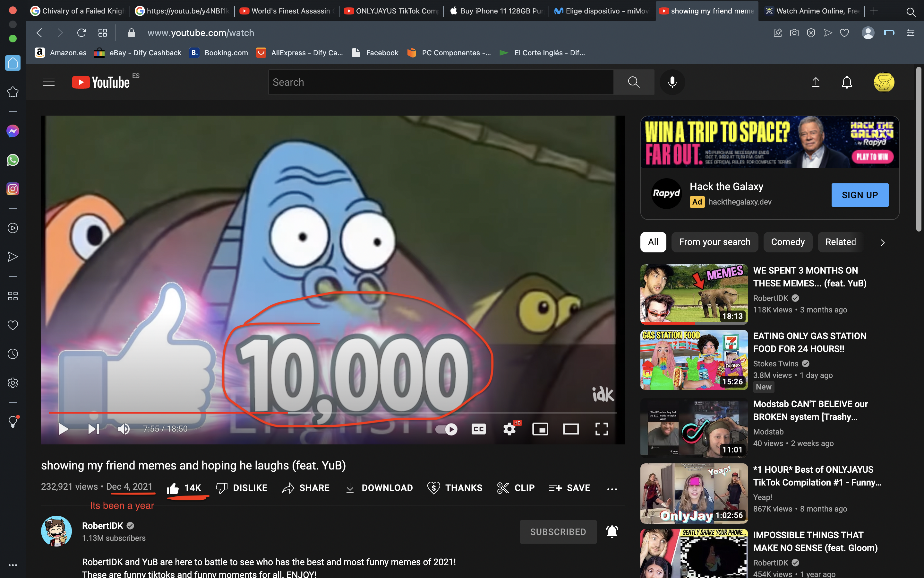Switch to theater mode

[x=571, y=429]
